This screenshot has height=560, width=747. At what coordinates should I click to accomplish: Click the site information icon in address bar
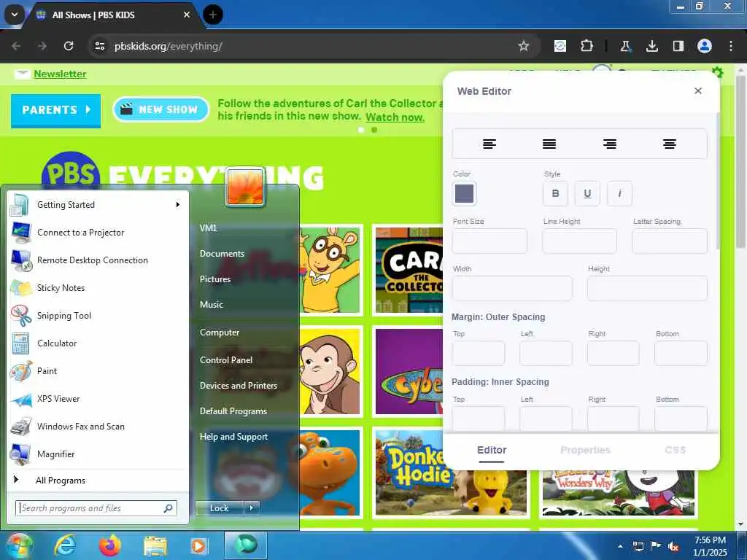point(99,46)
